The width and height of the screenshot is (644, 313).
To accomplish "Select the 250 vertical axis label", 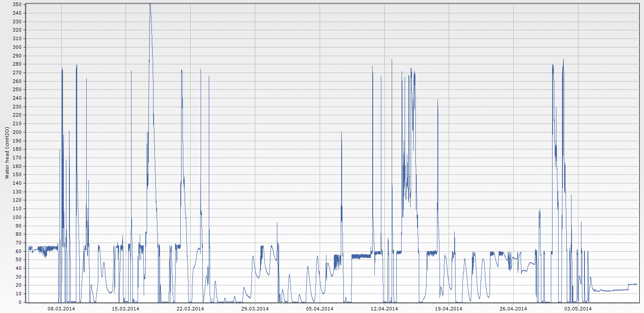I will click(17, 89).
